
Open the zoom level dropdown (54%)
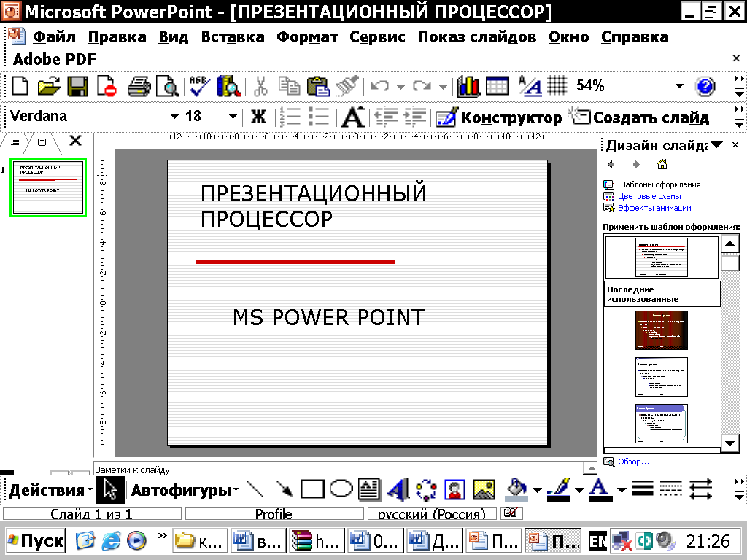click(679, 86)
